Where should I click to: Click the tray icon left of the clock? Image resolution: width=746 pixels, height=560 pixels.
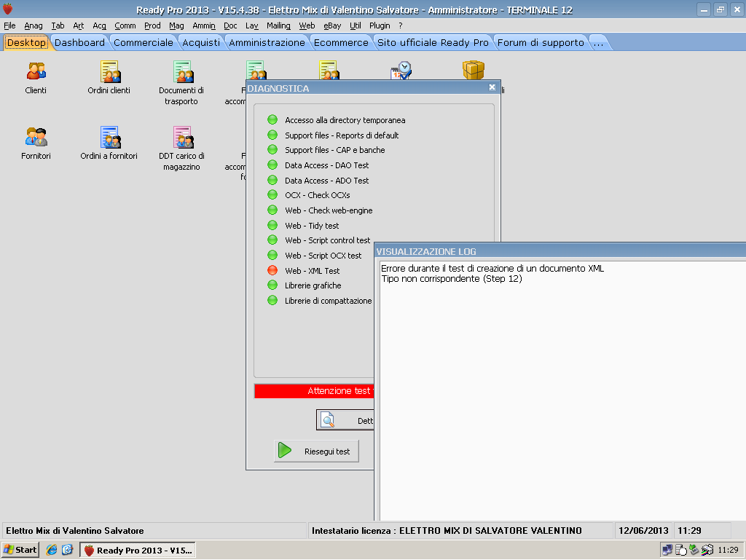pos(707,550)
